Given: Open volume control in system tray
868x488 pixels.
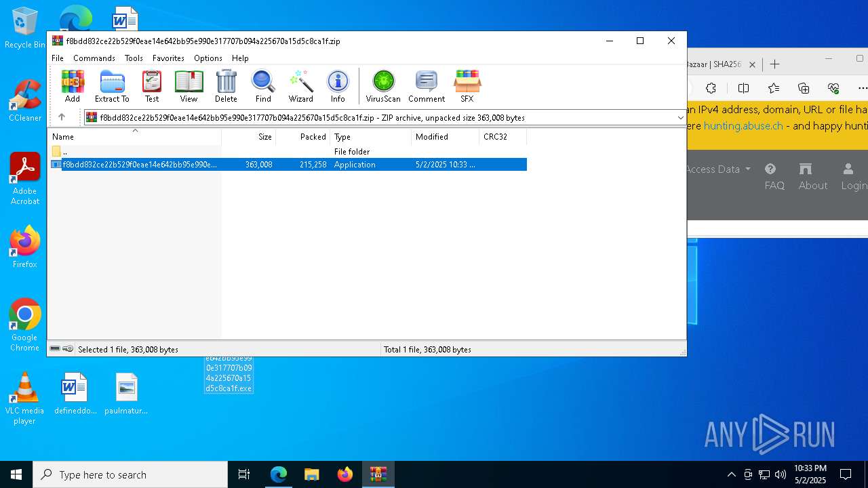Looking at the screenshot, I should 781,474.
